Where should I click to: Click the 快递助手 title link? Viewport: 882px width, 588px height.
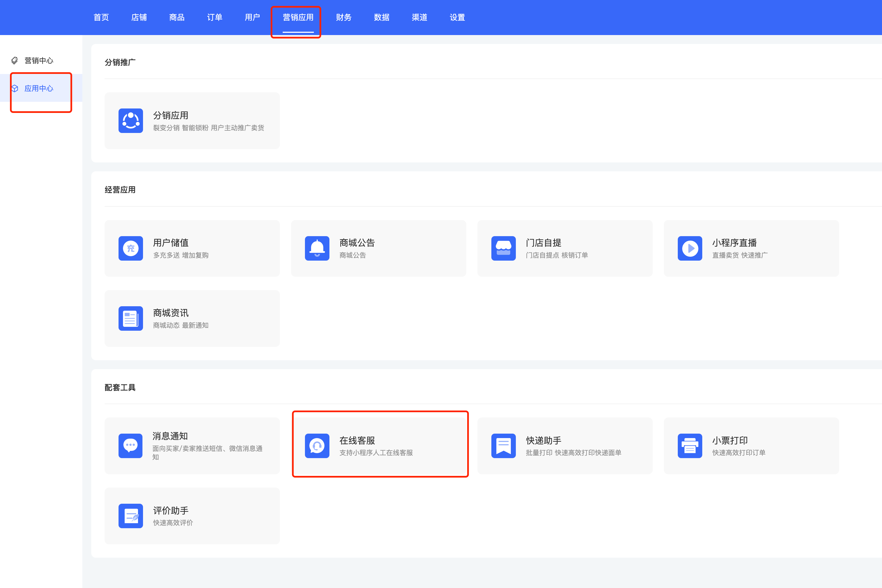click(543, 440)
